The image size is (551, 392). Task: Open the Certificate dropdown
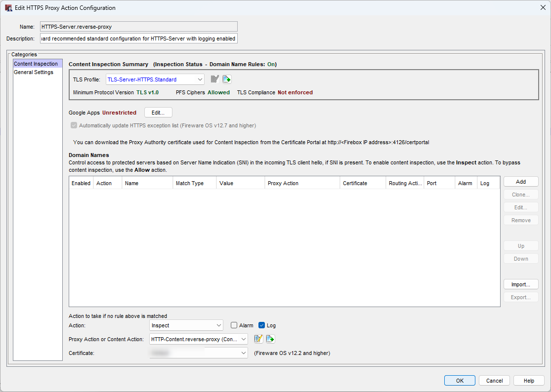click(199, 353)
